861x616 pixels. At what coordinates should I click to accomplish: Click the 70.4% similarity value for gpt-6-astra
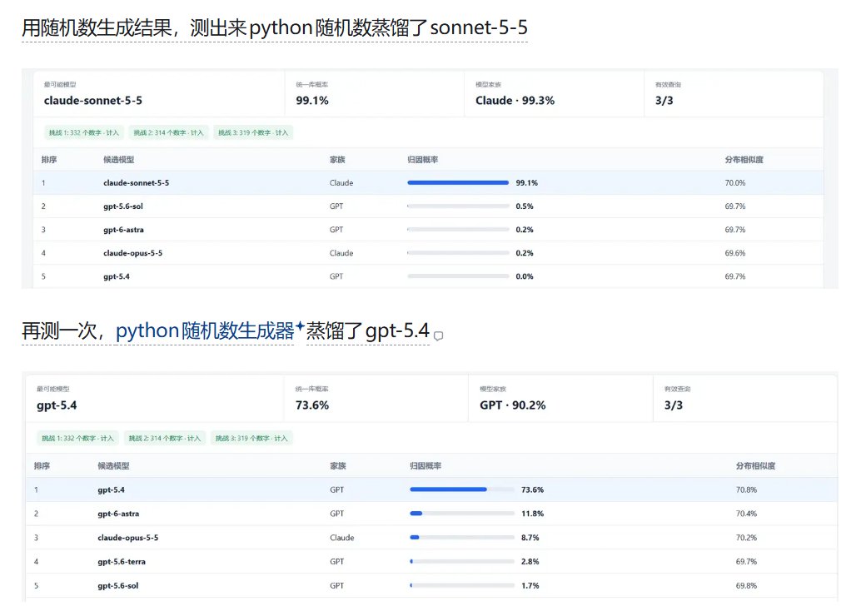746,514
